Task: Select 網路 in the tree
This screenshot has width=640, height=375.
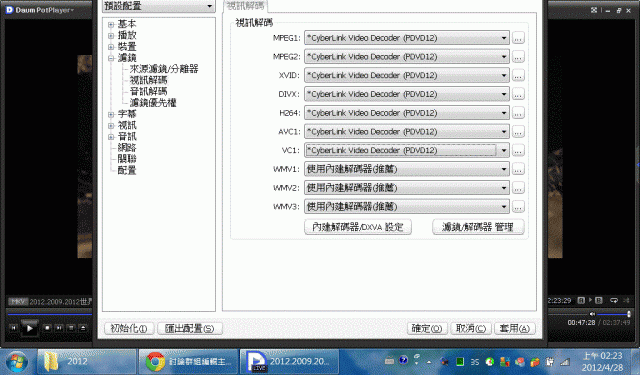Action: (x=127, y=148)
